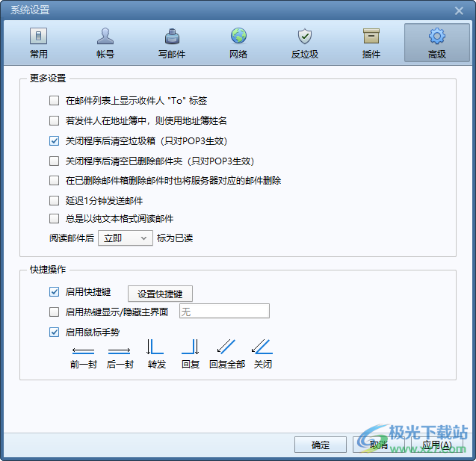Image resolution: width=476 pixels, height=461 pixels.
Task: Open the 反垃圾 shield icon
Action: point(305,36)
